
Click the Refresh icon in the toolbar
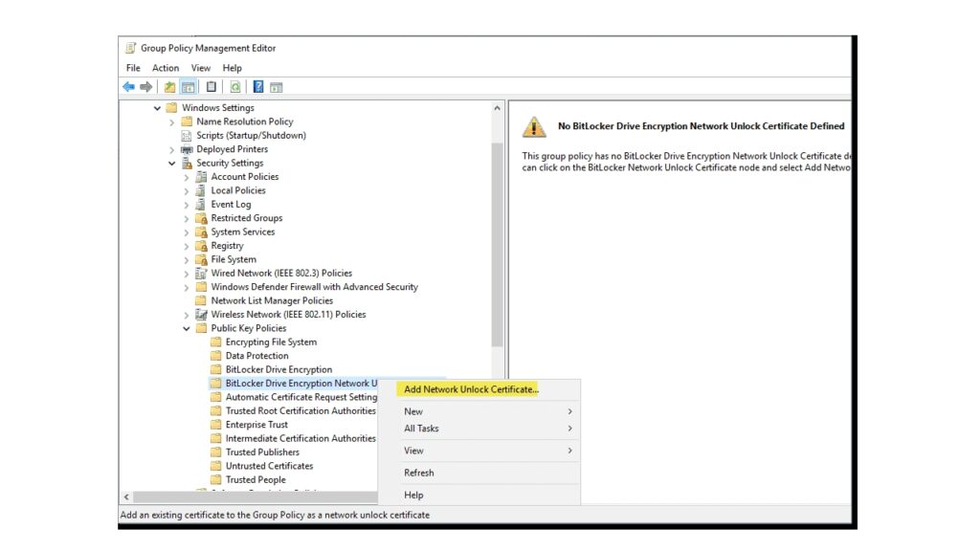235,86
